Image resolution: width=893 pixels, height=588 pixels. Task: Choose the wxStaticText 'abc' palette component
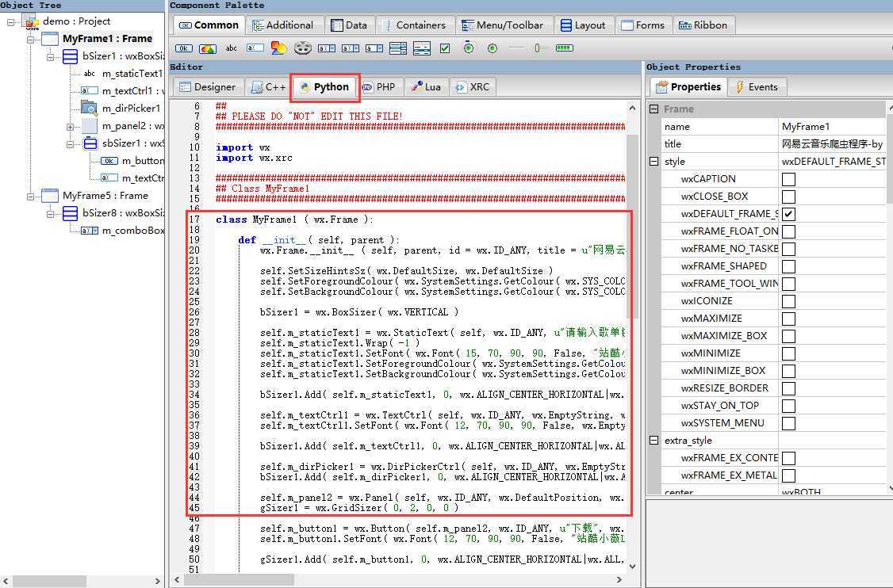pyautogui.click(x=232, y=48)
